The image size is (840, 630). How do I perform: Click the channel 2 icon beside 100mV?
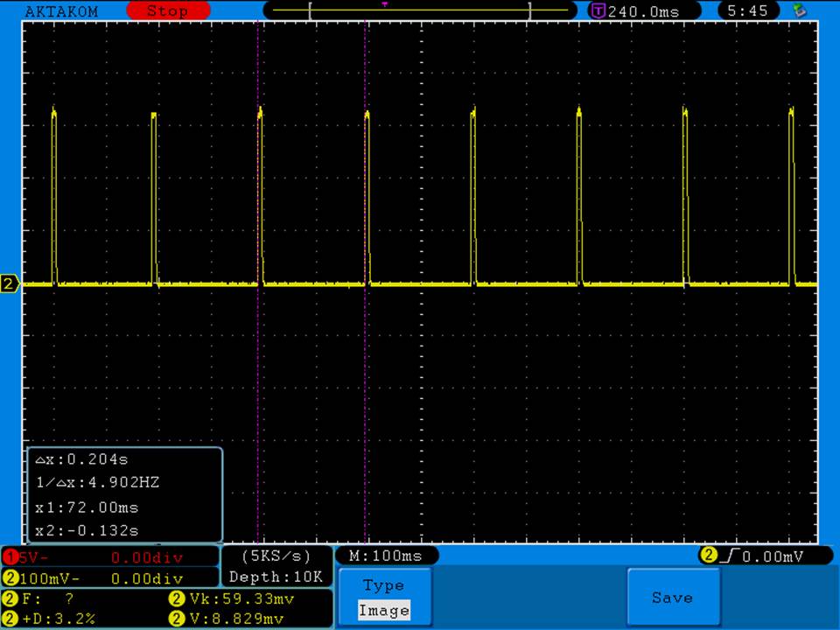point(10,578)
